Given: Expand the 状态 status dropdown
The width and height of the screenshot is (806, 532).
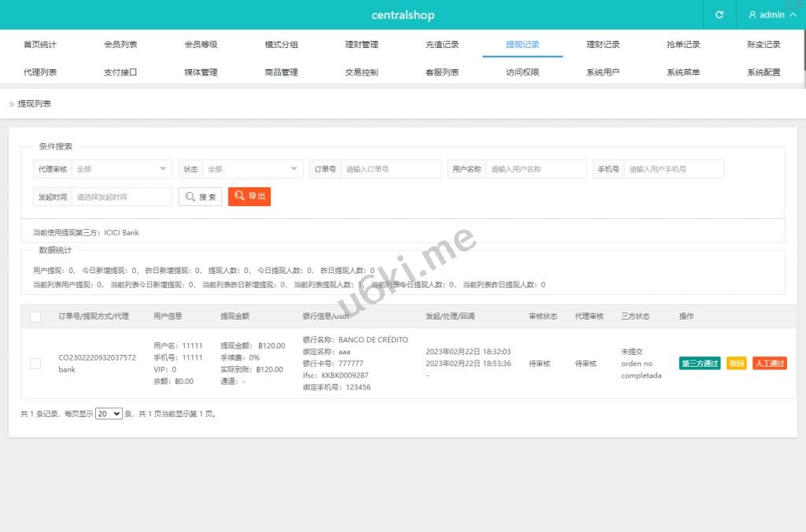Looking at the screenshot, I should click(x=253, y=169).
